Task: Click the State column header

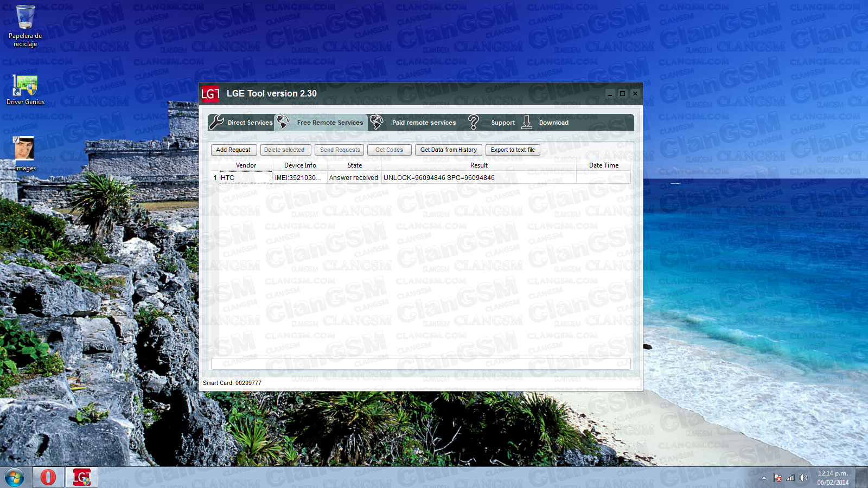Action: point(355,165)
